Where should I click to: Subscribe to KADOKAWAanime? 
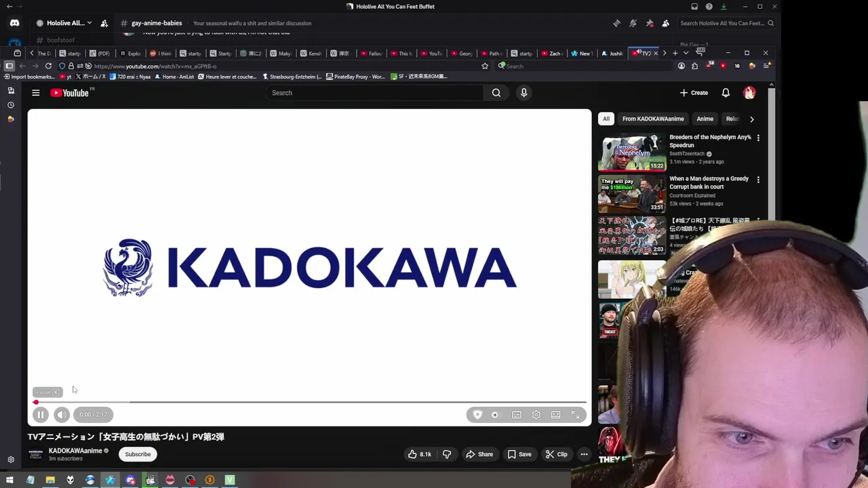point(138,454)
